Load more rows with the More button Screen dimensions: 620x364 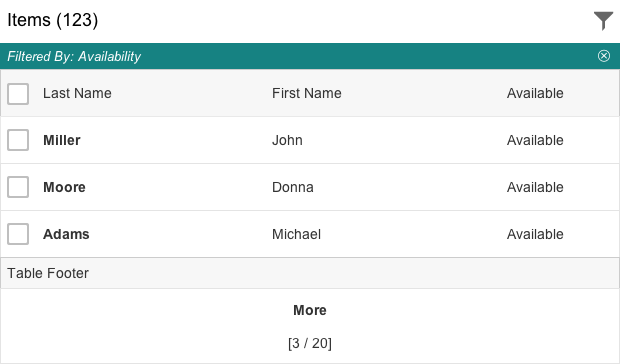click(x=310, y=310)
